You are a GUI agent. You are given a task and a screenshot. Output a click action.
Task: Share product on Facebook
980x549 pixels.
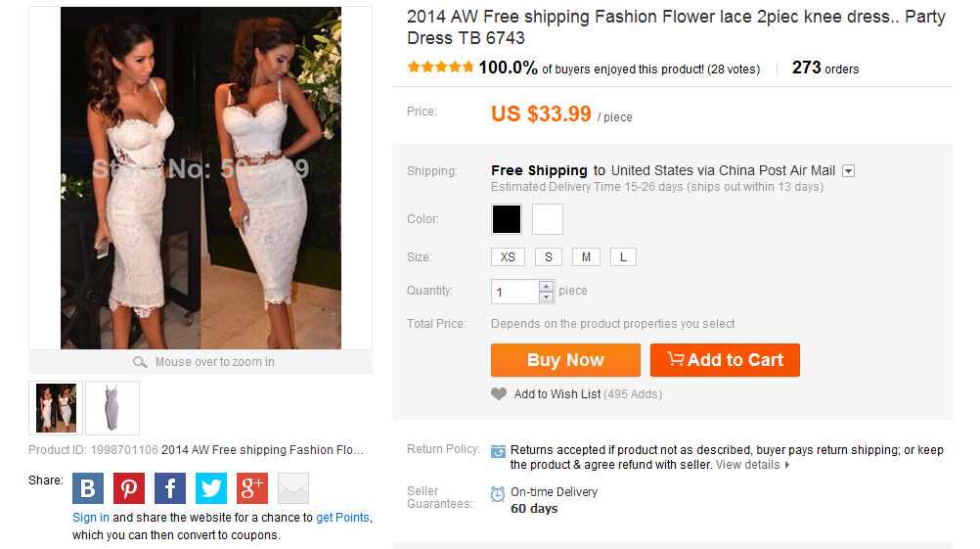(170, 487)
